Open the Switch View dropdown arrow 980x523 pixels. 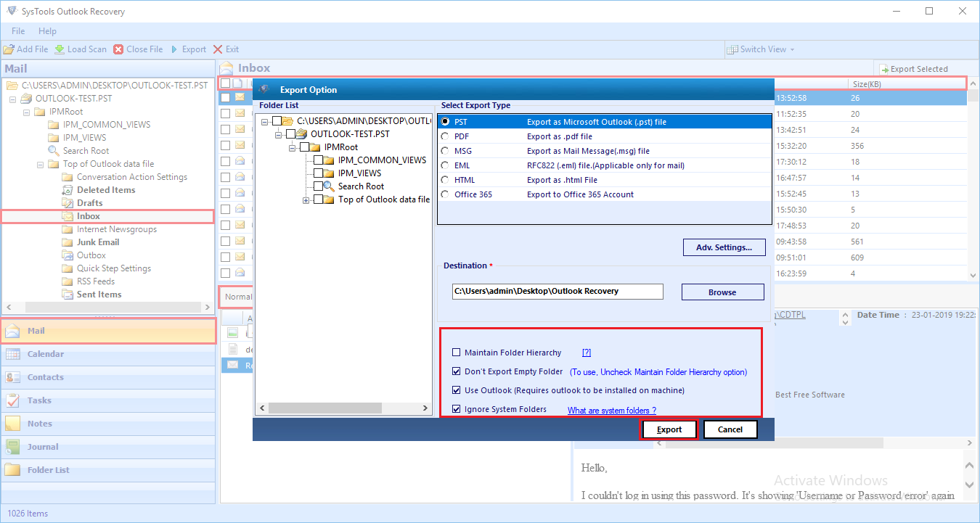792,49
